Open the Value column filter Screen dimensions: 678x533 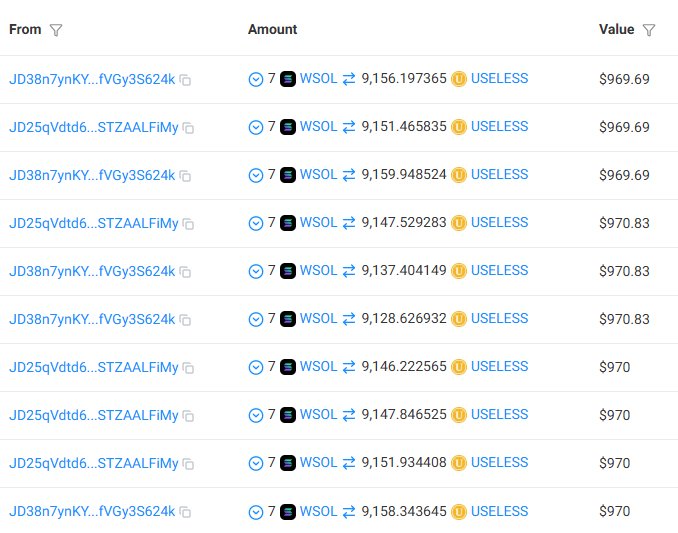click(649, 30)
